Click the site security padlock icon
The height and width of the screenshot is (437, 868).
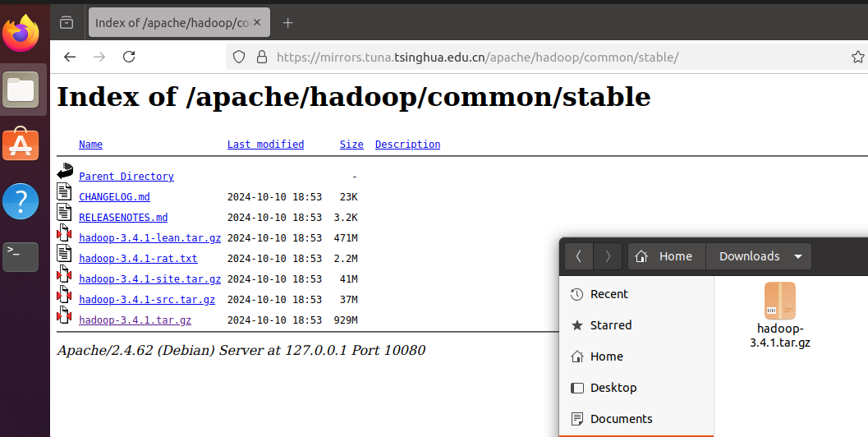click(x=262, y=57)
